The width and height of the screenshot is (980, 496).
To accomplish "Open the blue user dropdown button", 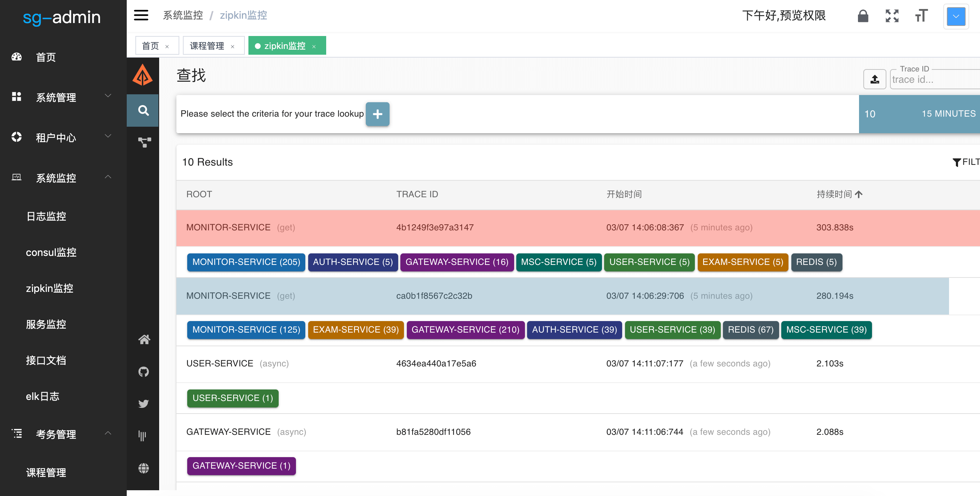I will pos(955,16).
